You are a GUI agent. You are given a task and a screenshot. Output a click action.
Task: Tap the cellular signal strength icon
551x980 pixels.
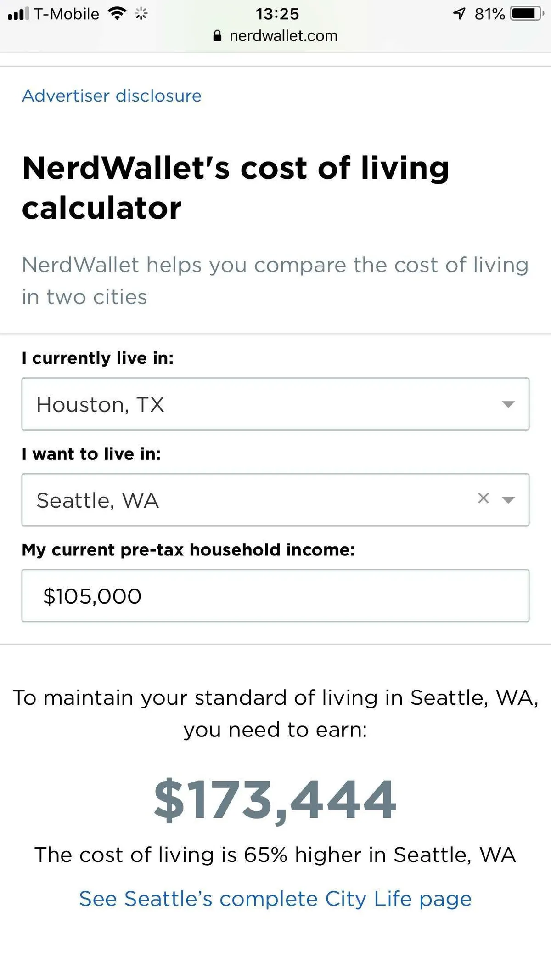18,14
